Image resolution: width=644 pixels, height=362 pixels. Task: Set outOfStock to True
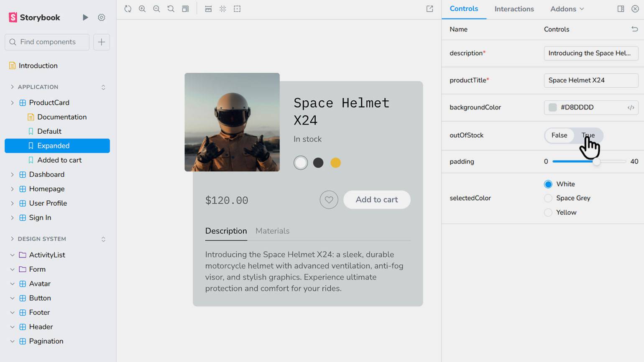pos(588,135)
